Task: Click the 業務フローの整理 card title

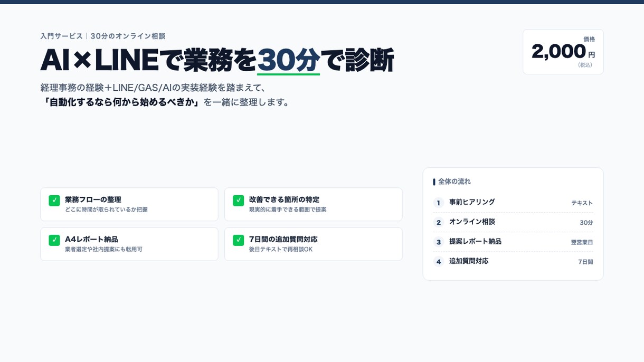Action: coord(93,199)
